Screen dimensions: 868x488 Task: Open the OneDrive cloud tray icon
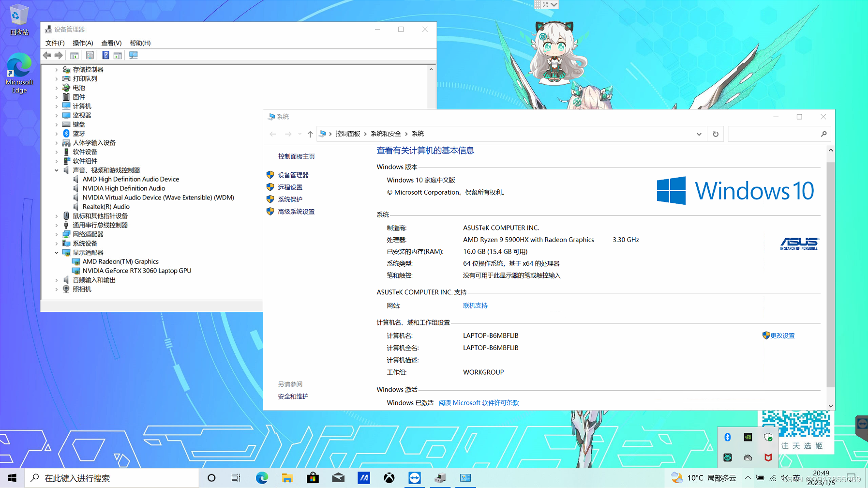coord(748,457)
